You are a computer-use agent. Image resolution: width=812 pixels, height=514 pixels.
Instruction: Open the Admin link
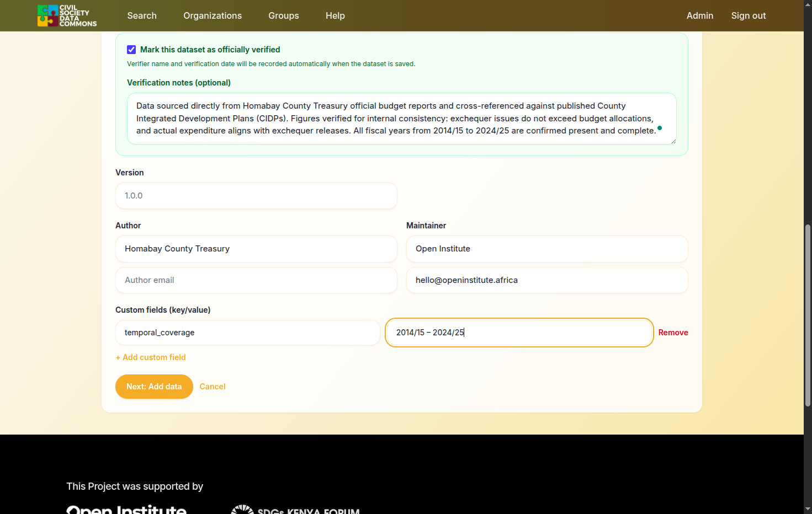click(x=700, y=15)
